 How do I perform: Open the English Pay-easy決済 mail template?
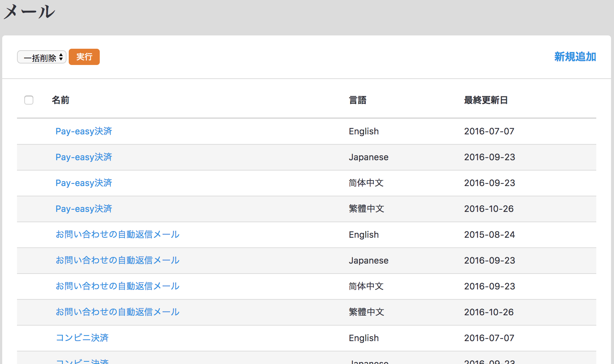click(83, 131)
